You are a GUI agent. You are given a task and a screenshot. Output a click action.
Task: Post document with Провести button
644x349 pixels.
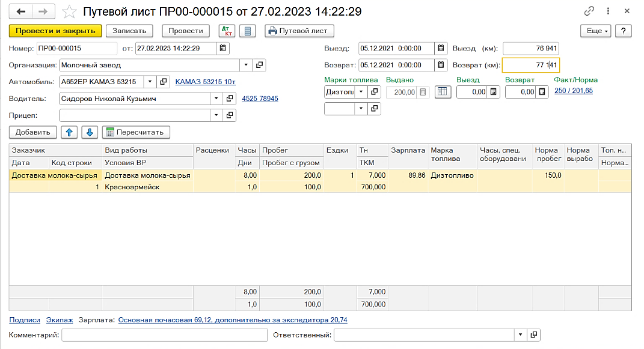[186, 31]
